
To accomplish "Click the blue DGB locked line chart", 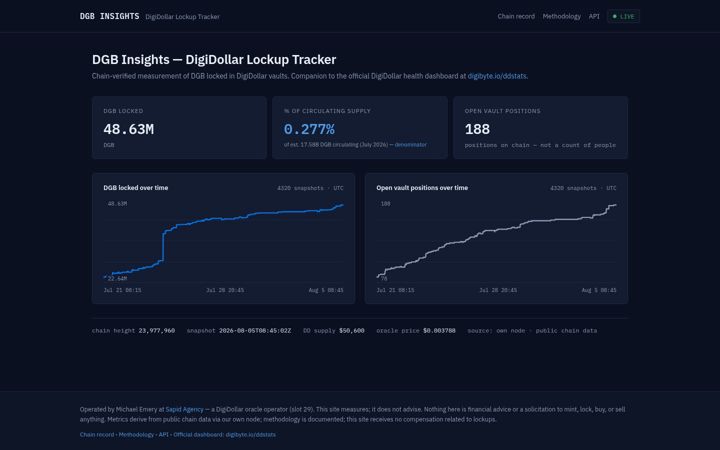I will click(224, 241).
